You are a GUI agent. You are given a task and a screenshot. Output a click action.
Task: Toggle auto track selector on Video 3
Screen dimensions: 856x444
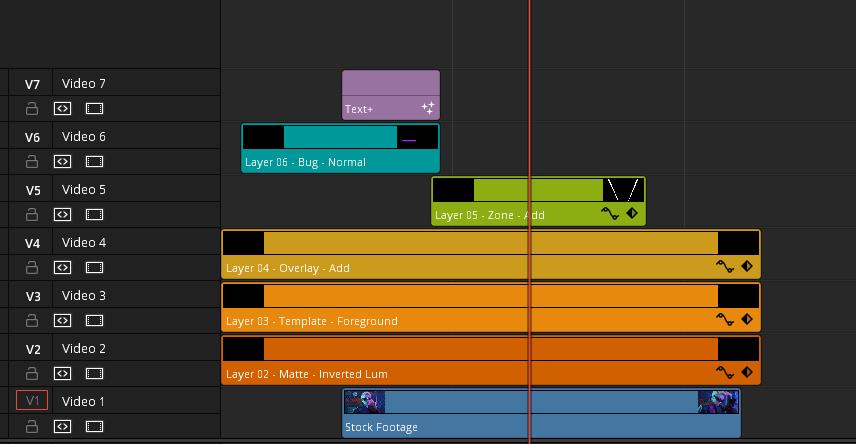[62, 321]
